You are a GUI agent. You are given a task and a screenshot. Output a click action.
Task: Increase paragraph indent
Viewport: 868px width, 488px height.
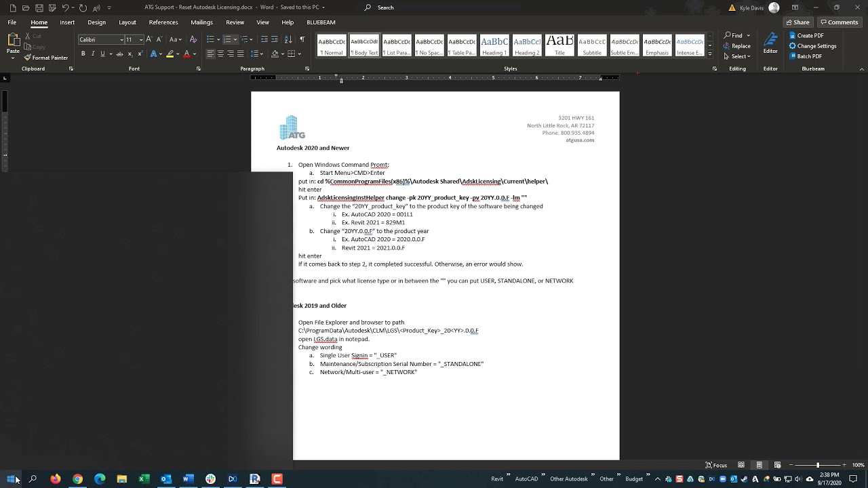pyautogui.click(x=275, y=39)
